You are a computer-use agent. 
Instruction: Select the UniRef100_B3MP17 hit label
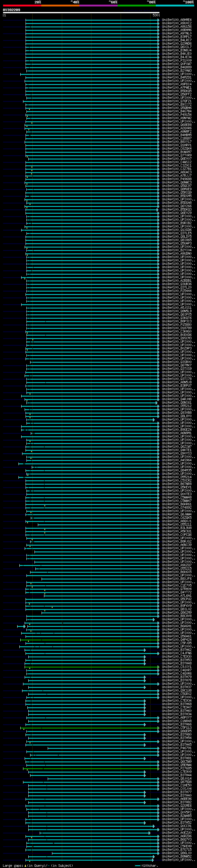point(176,37)
